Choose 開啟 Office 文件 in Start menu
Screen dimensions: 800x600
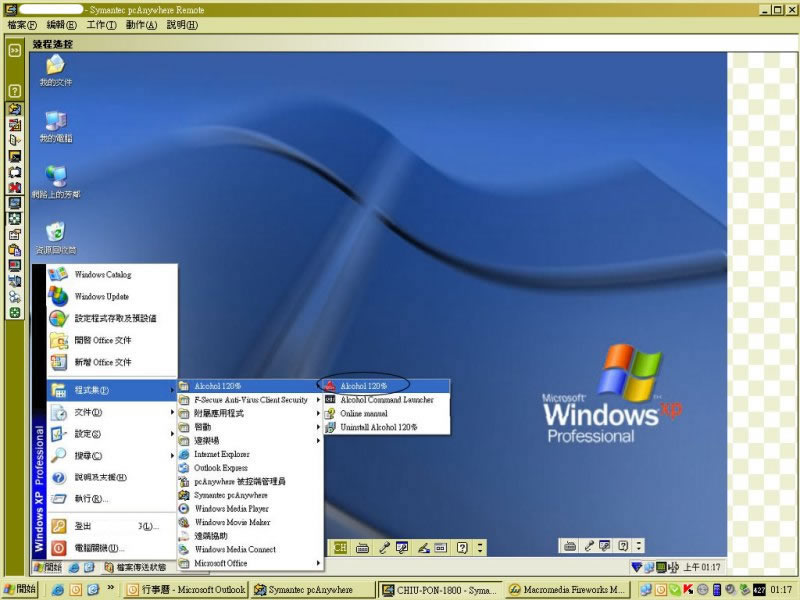point(112,340)
